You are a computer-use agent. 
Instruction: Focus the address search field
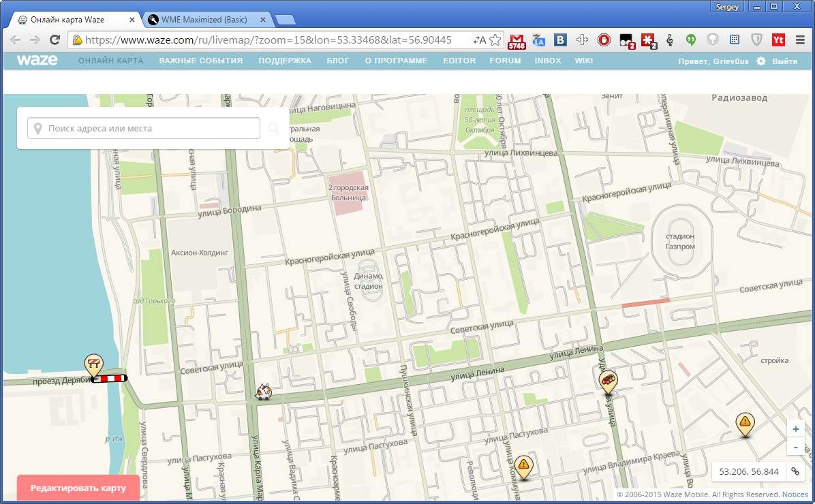click(x=144, y=128)
